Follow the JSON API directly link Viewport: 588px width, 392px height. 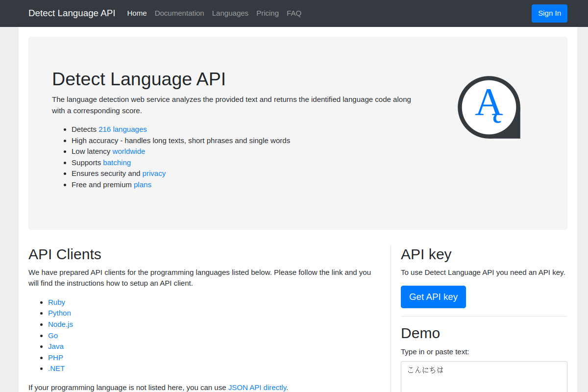point(257,387)
